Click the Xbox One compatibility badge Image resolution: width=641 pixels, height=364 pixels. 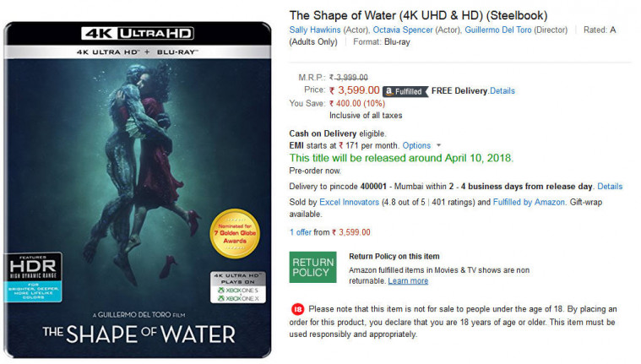(x=237, y=288)
